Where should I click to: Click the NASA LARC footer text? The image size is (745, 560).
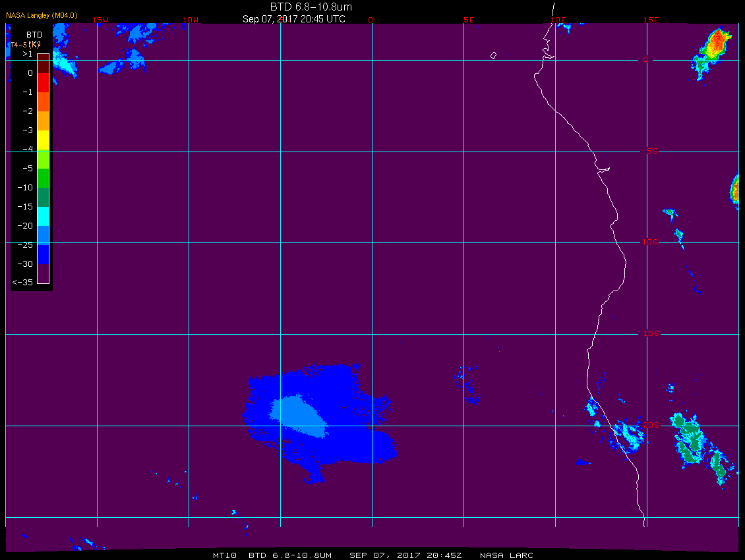(x=506, y=555)
